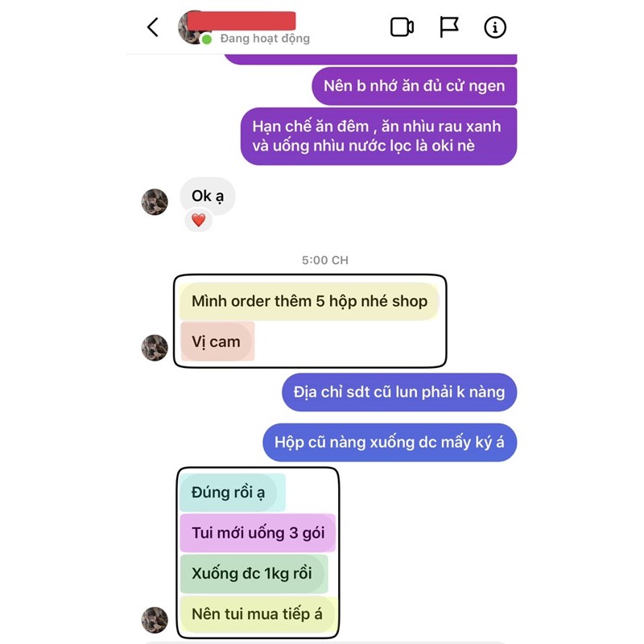Select the 'Vị cam' message bubble
The height and width of the screenshot is (644, 644).
point(217,341)
